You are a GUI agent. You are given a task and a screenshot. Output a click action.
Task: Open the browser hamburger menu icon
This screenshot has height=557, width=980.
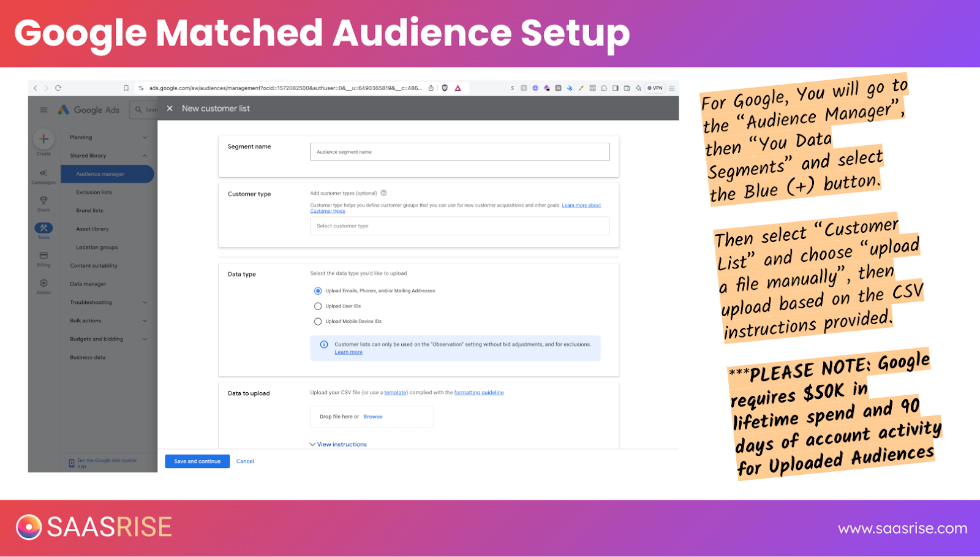click(672, 88)
